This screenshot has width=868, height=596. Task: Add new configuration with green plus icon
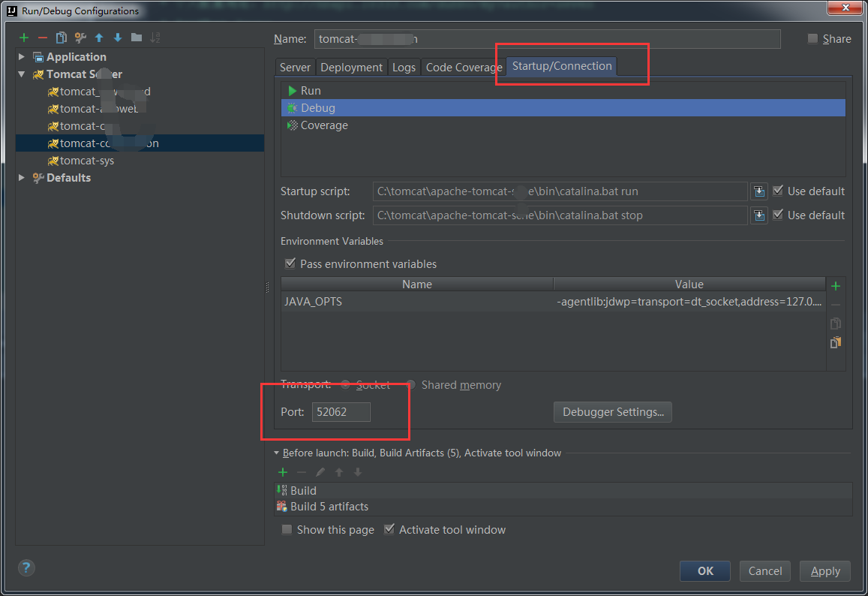(24, 38)
